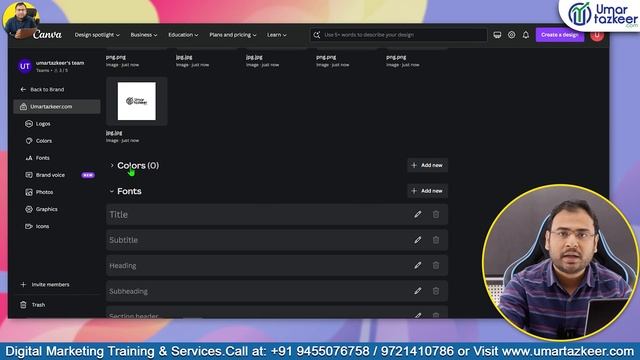Delete the Subheading font style
This screenshot has height=360, width=640.
[x=436, y=291]
